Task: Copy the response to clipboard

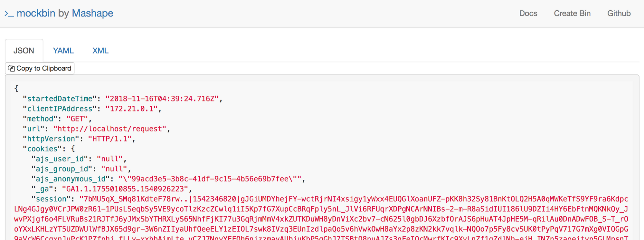Action: [x=40, y=68]
